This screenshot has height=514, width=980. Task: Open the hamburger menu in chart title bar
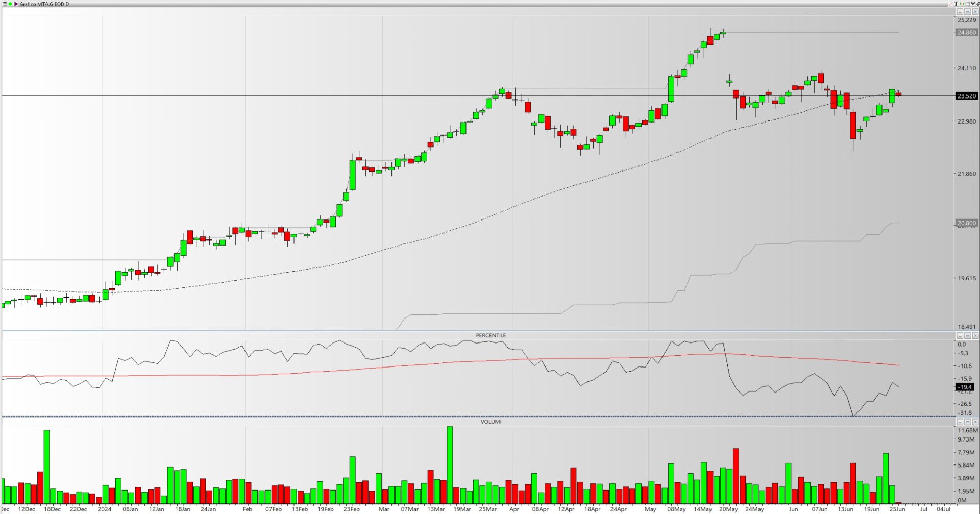[x=5, y=4]
